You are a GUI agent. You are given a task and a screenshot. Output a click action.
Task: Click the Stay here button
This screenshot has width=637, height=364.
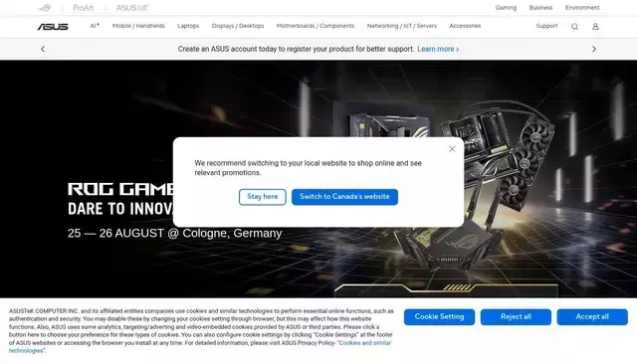[x=263, y=197]
